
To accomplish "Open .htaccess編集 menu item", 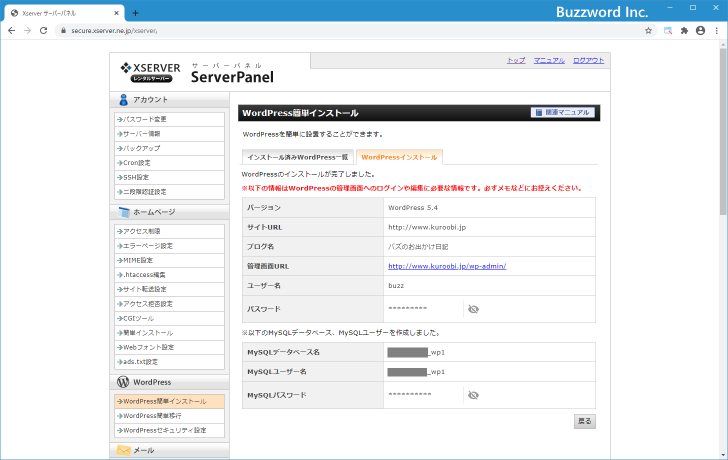I will click(169, 275).
